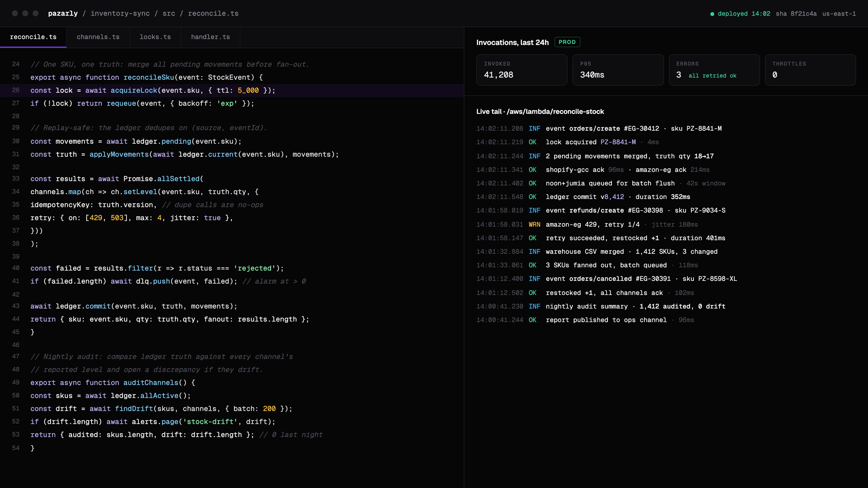Click the us-east-1 region label

tap(839, 14)
